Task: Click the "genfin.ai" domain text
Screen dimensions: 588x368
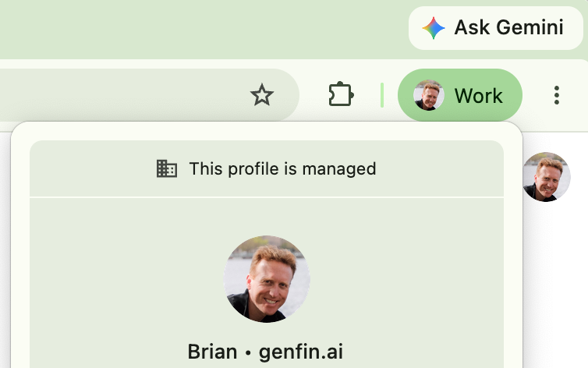Action: coord(301,352)
